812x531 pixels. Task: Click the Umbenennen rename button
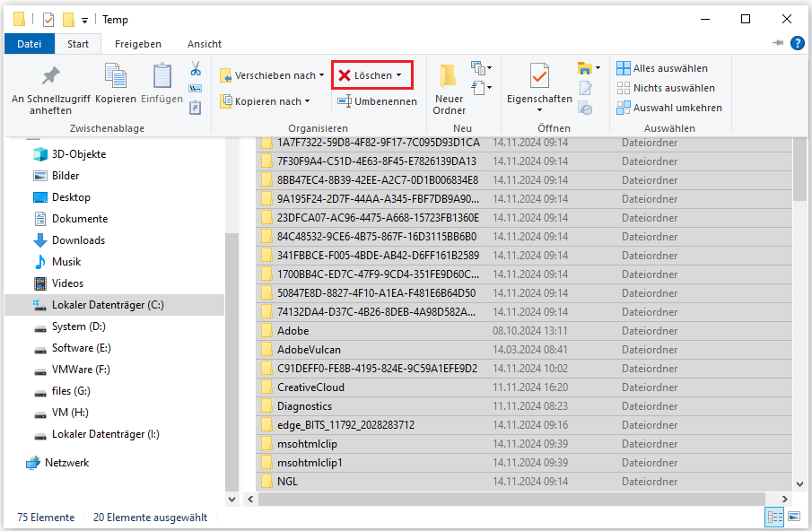[377, 101]
